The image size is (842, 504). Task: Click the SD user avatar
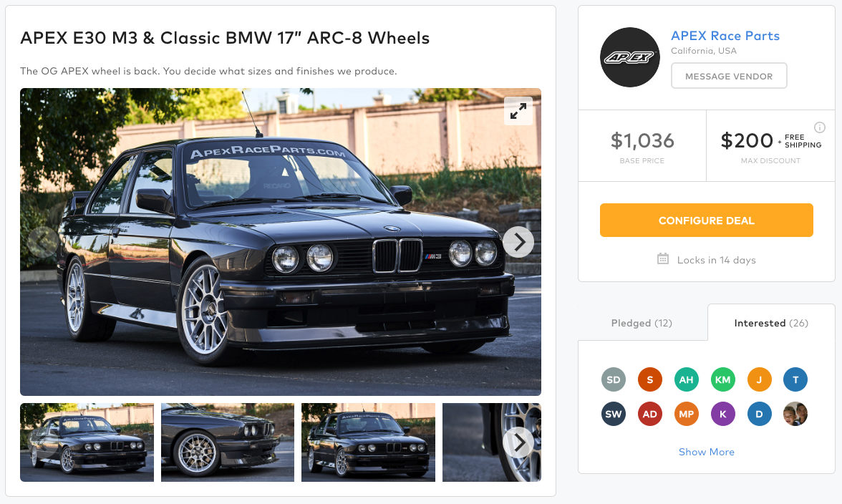614,379
